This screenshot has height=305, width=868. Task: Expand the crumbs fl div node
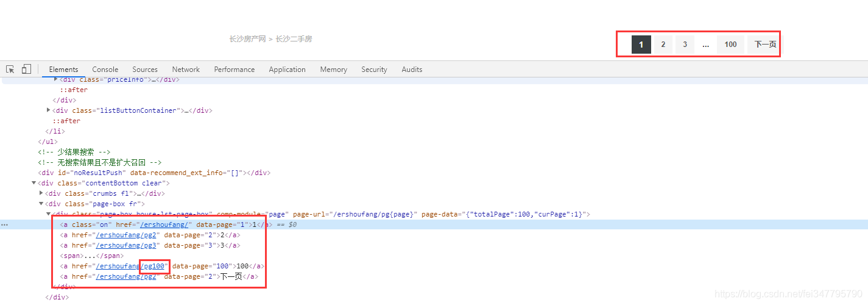coord(41,193)
